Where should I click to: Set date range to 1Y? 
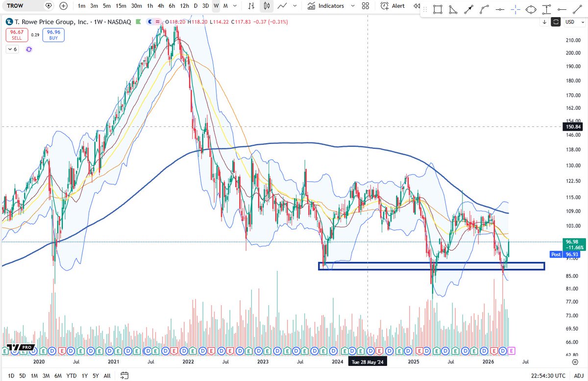point(84,376)
